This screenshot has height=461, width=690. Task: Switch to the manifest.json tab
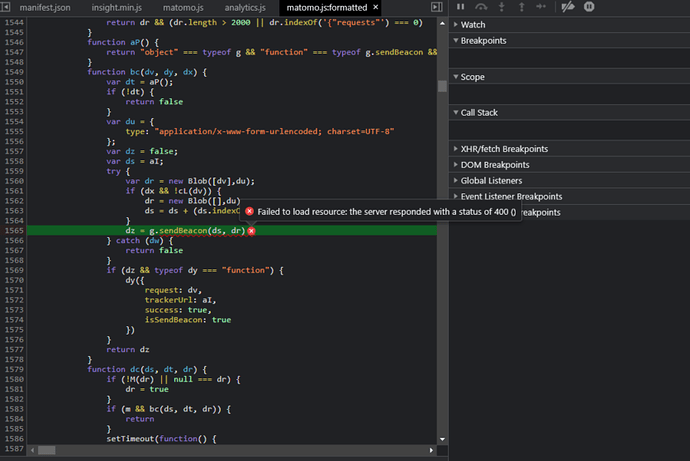44,7
